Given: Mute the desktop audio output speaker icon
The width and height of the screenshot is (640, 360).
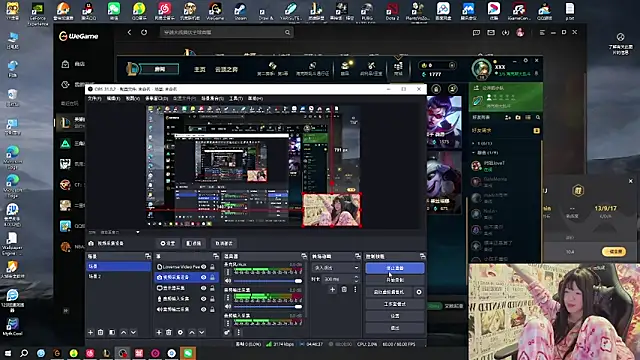Looking at the screenshot, I should point(228,307).
